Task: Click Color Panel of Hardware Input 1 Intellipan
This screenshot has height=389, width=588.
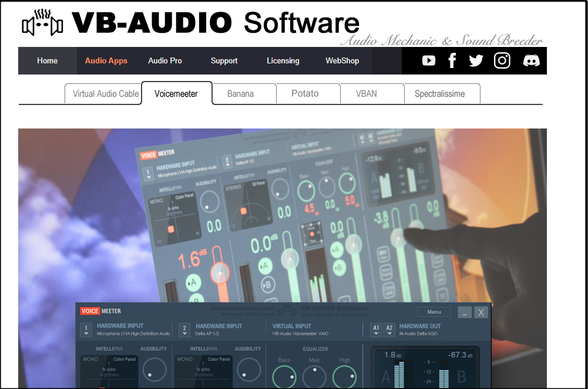Action: tap(125, 359)
